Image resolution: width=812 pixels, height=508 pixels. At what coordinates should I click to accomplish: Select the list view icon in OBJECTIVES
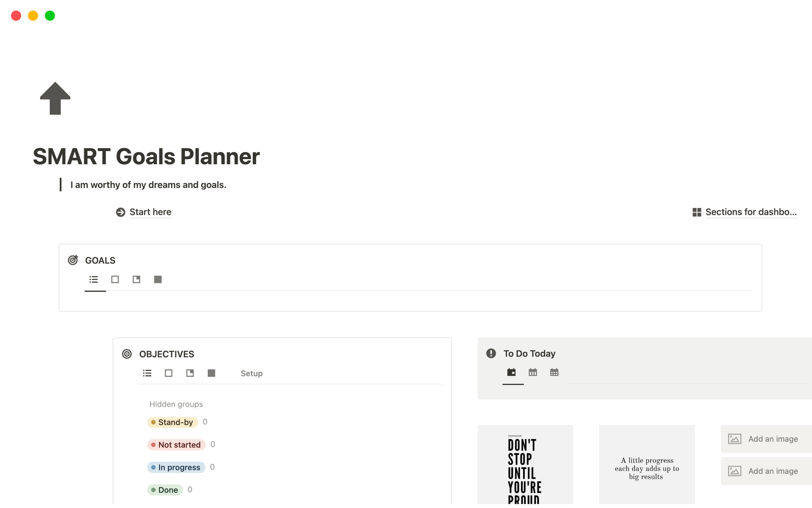click(147, 373)
